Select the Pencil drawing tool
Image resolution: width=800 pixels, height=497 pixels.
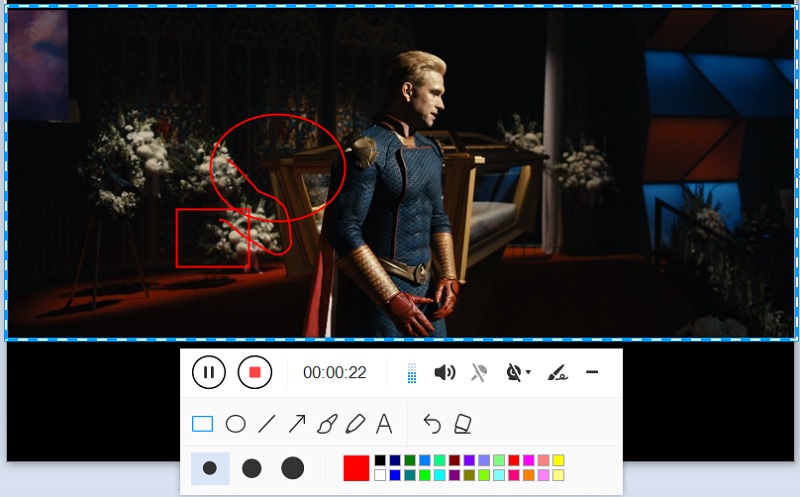(356, 424)
